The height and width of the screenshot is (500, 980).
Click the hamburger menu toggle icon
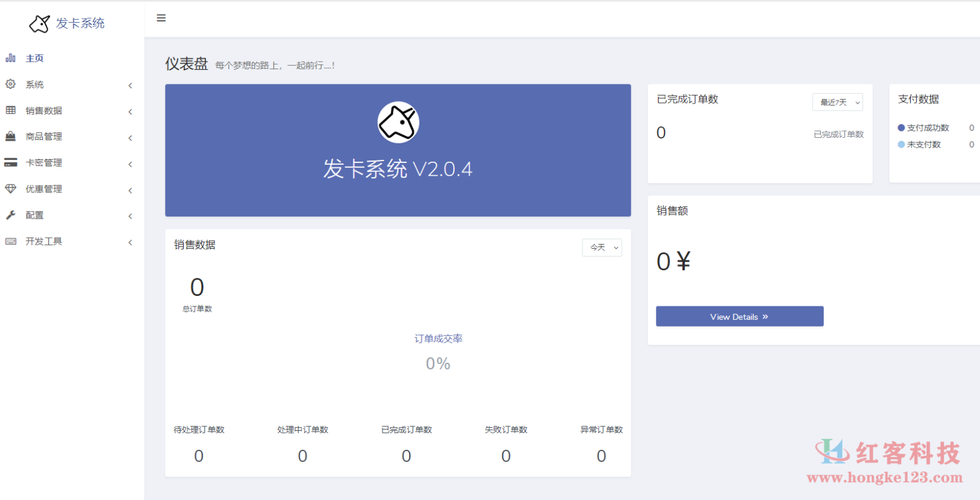161,18
